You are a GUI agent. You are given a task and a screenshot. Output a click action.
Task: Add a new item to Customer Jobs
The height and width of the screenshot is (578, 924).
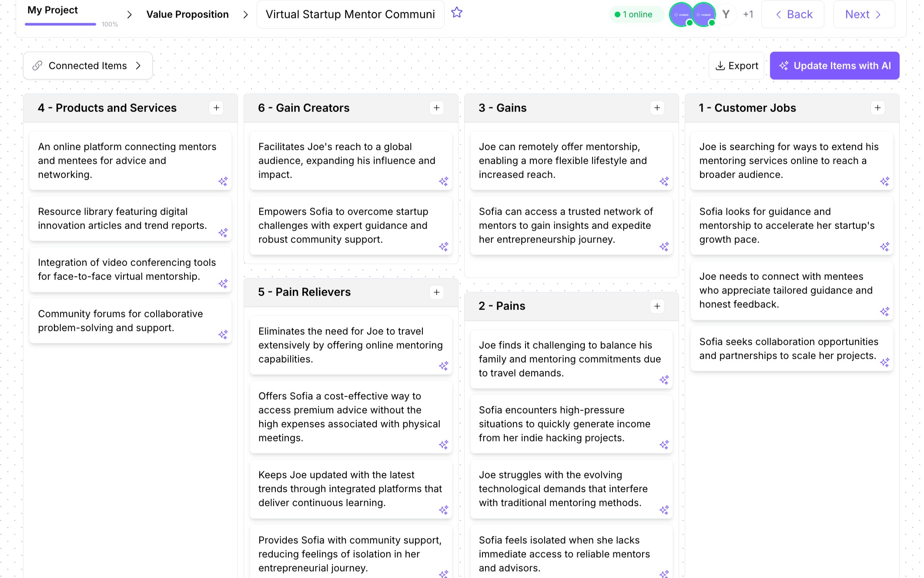[x=877, y=108]
